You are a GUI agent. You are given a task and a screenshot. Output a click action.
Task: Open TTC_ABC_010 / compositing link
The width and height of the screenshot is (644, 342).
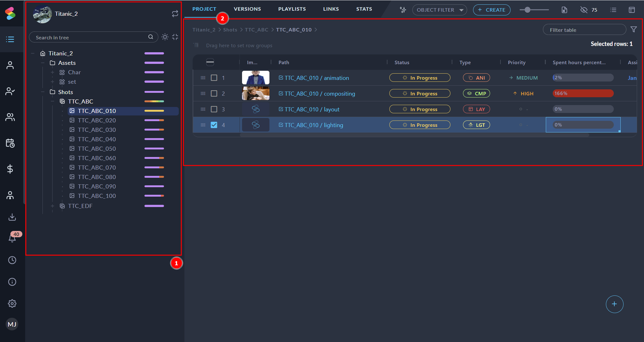point(319,93)
